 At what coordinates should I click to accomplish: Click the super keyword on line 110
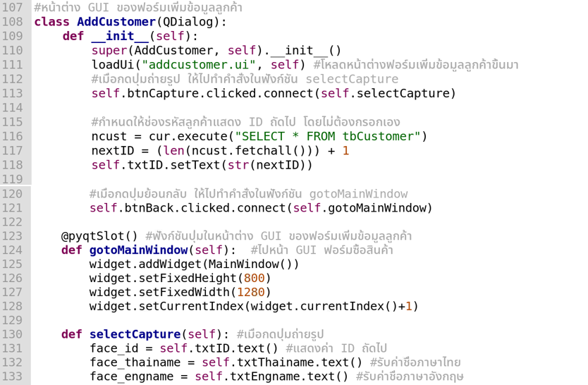point(109,51)
